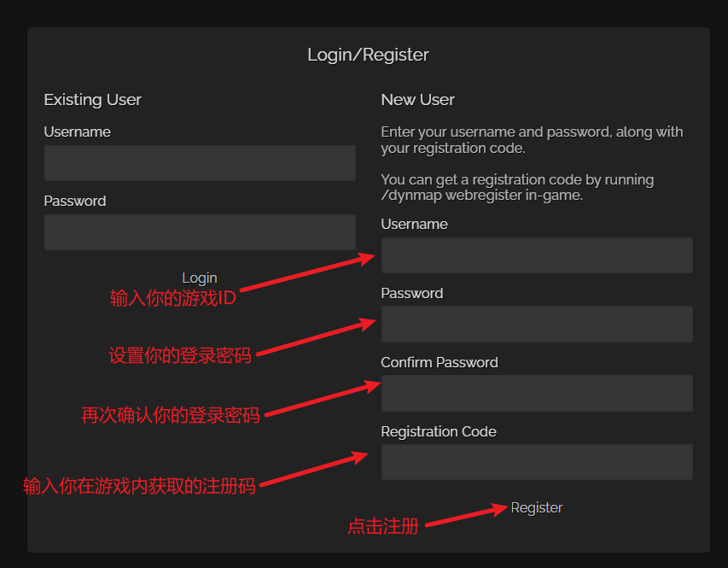728x568 pixels.
Task: Click the Confirm Password label
Action: (x=439, y=363)
